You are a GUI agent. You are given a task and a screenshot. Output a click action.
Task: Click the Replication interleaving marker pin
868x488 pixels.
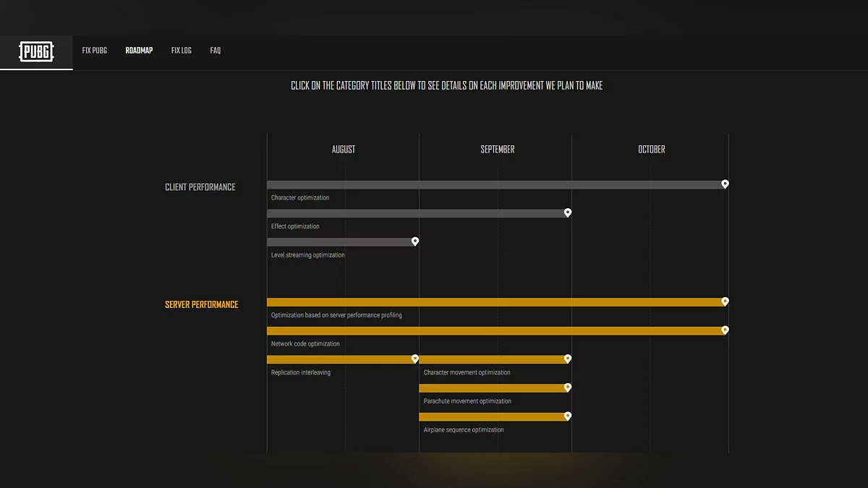point(415,359)
